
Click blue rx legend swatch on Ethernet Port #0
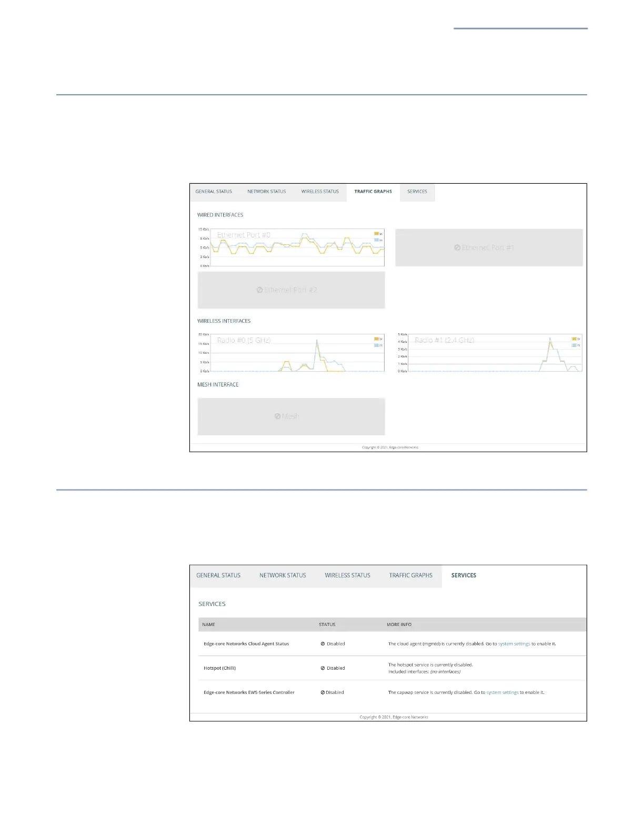tap(377, 240)
